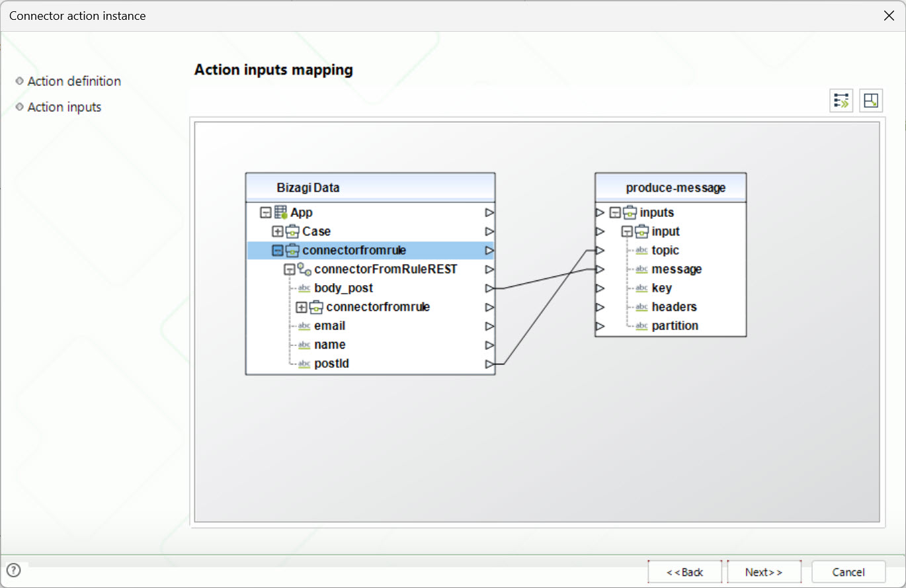Click the abc icon beside postId
The height and width of the screenshot is (588, 906).
pyautogui.click(x=304, y=364)
